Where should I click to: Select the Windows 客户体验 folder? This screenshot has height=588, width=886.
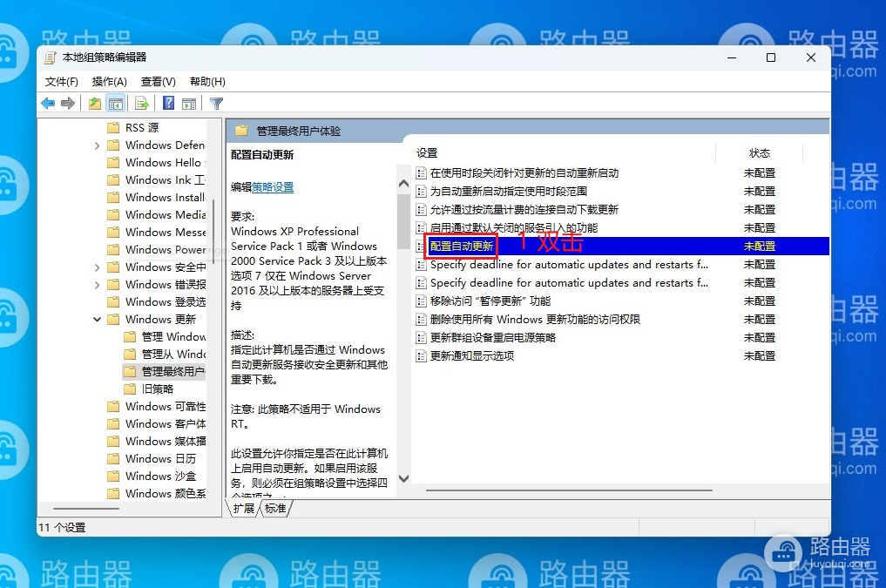click(156, 424)
